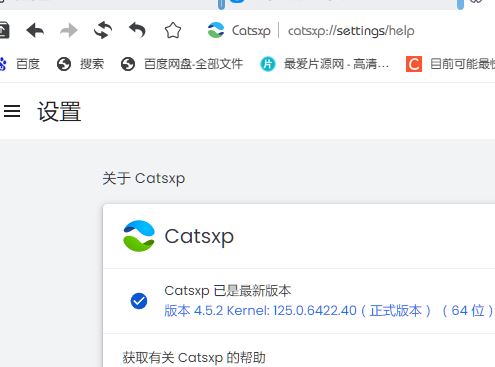
Task: Click the Catsxp 已是最新版本 text
Action: click(228, 291)
